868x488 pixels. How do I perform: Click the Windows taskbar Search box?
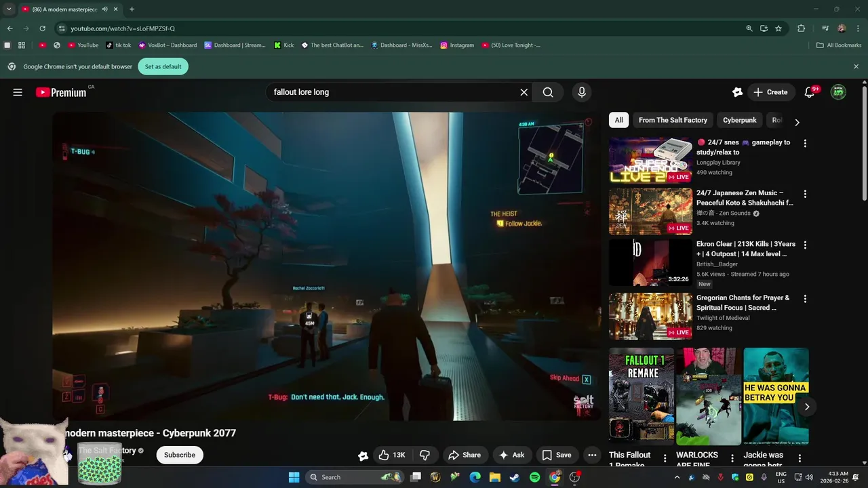354,477
